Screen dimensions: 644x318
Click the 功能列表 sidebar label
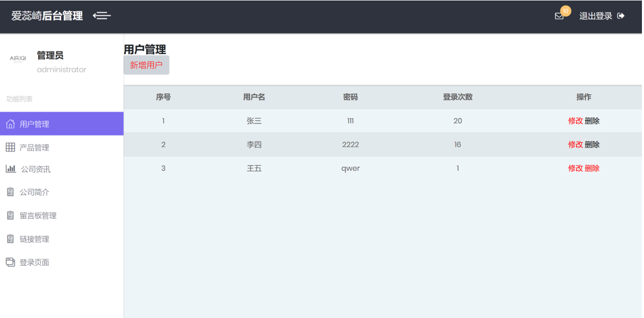tap(19, 99)
